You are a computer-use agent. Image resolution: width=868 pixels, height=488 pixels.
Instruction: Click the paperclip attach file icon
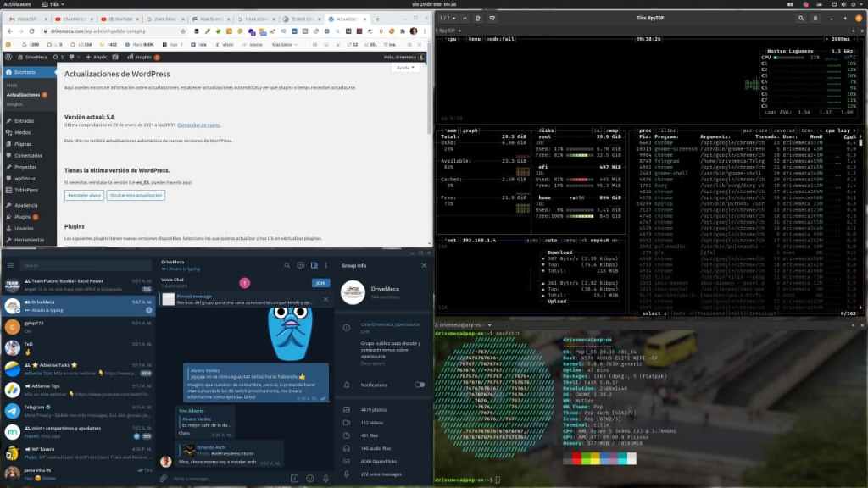click(164, 479)
